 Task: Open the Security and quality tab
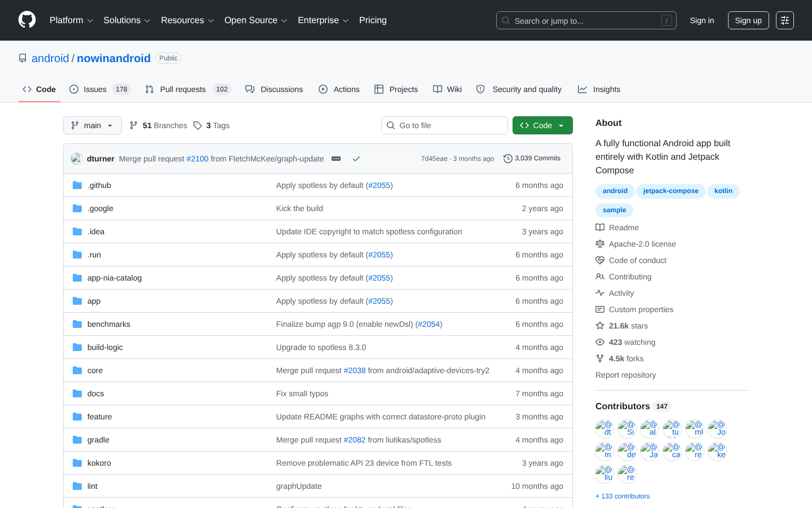pyautogui.click(x=519, y=89)
